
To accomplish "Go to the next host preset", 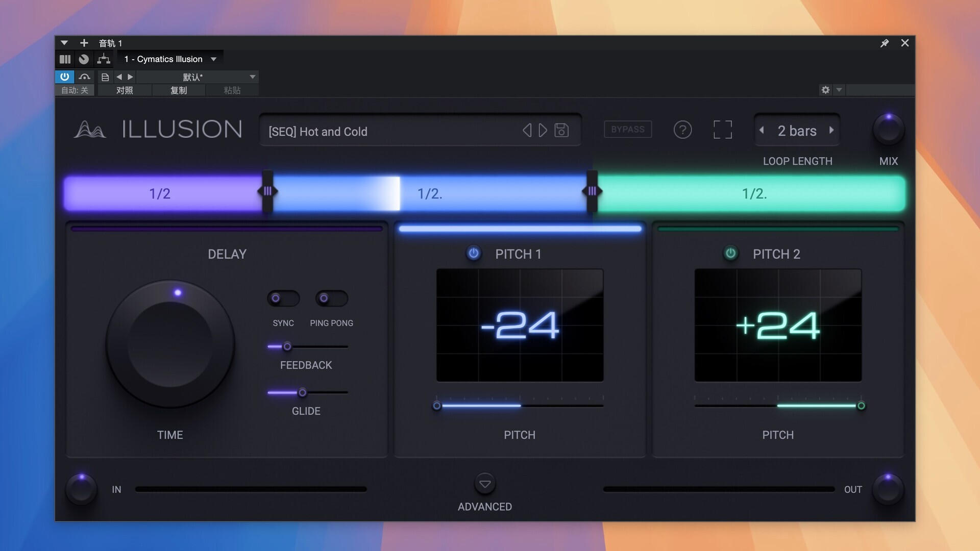I will (x=130, y=77).
